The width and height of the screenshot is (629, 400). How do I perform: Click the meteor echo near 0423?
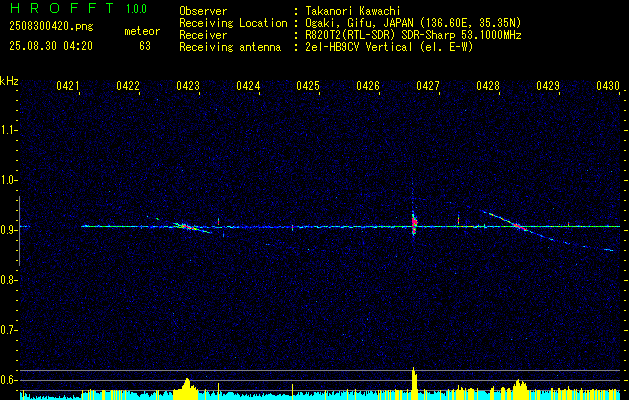point(192,227)
